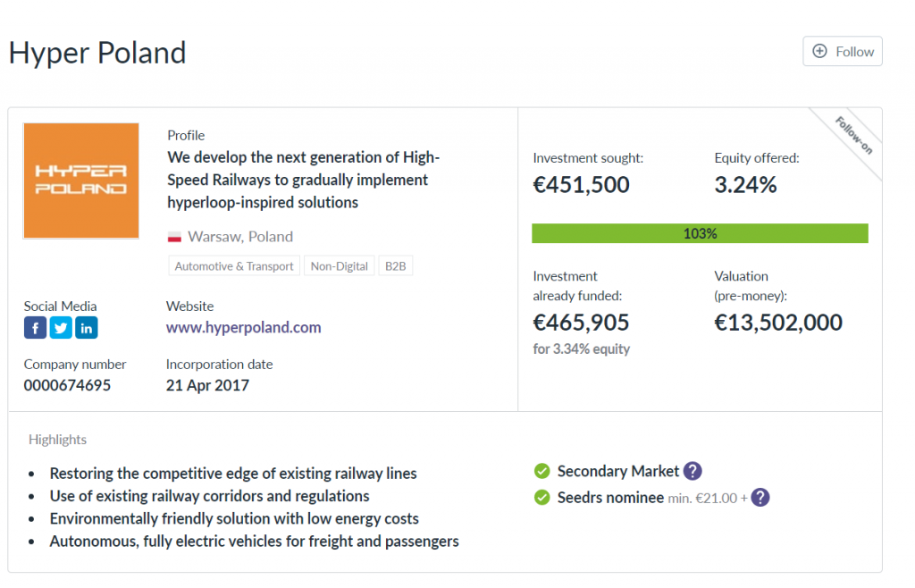This screenshot has width=915, height=588.
Task: Click the €13,502,000 pre-money valuation
Action: [778, 323]
